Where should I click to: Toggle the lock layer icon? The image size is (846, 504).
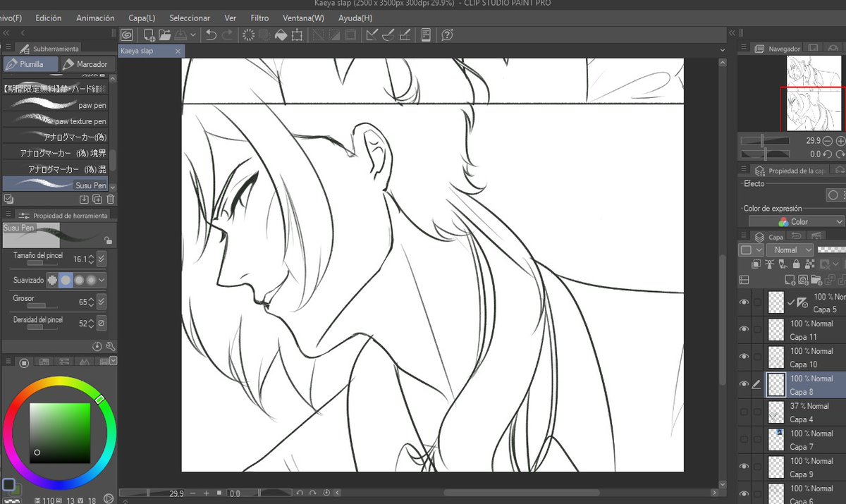(x=796, y=264)
